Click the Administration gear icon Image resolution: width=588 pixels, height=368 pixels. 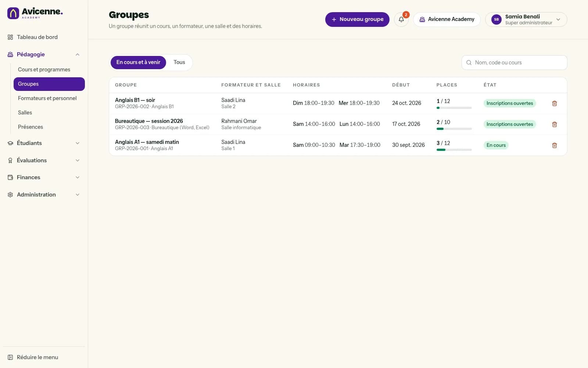coord(10,195)
